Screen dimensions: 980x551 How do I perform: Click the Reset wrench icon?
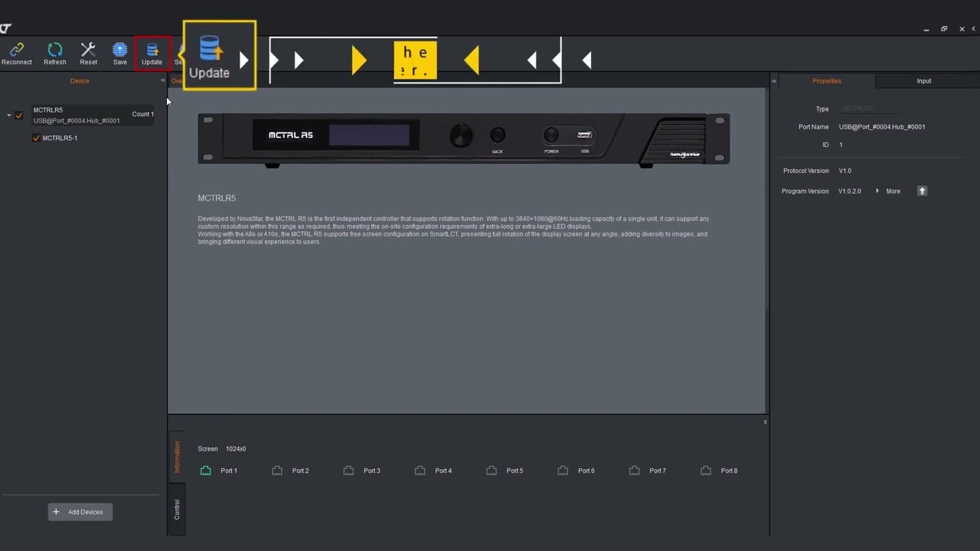pos(88,51)
